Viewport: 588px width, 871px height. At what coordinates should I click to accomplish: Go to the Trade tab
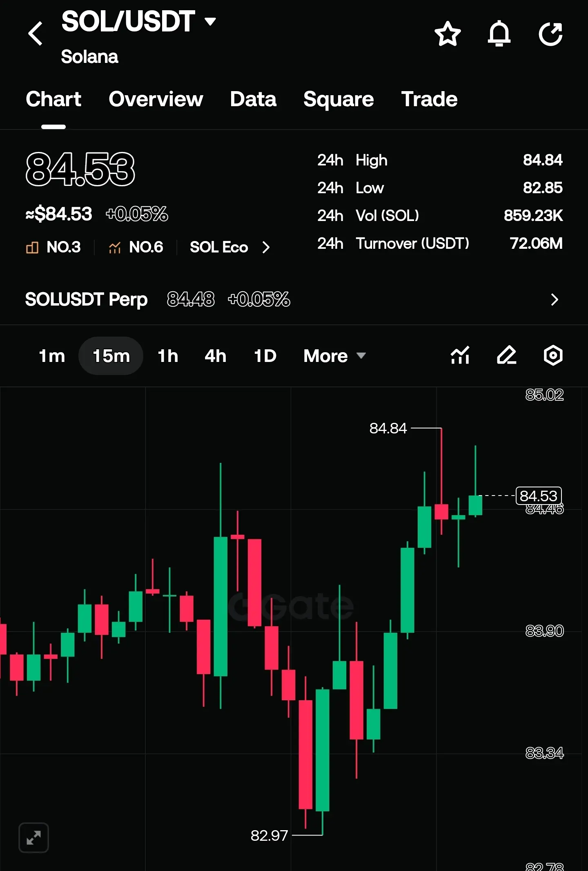(x=429, y=99)
